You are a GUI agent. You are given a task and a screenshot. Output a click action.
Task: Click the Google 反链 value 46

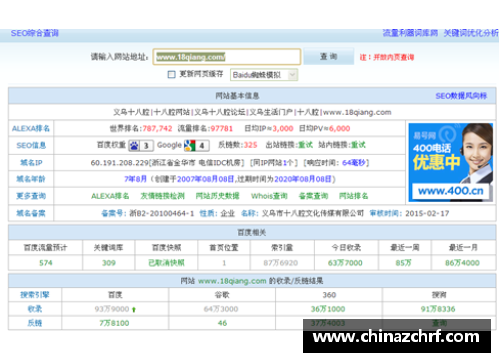(x=222, y=323)
